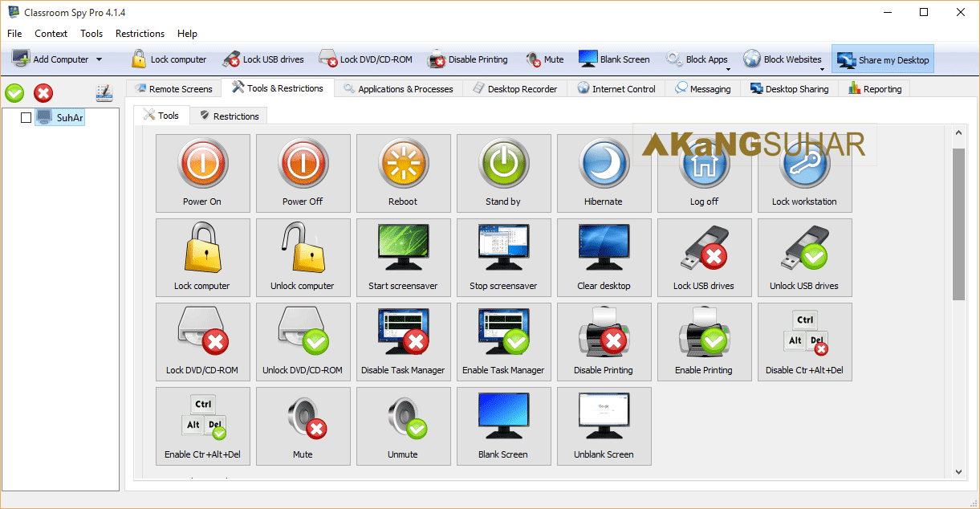Open the Tools menu

pyautogui.click(x=91, y=34)
